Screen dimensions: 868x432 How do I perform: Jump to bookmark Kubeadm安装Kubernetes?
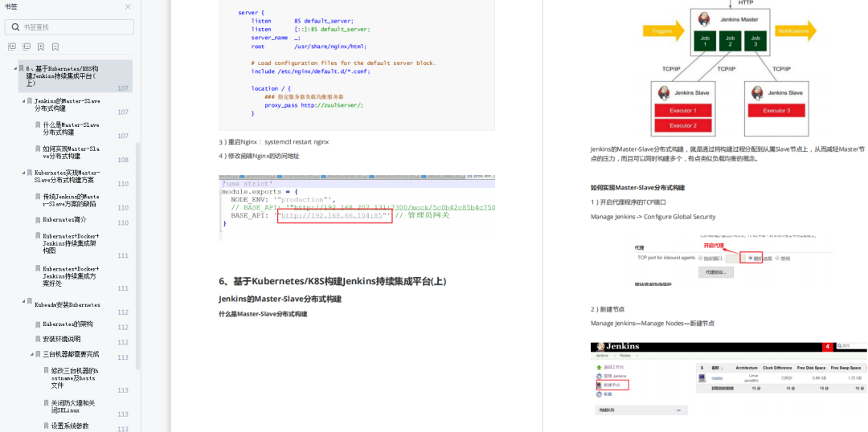coord(67,305)
